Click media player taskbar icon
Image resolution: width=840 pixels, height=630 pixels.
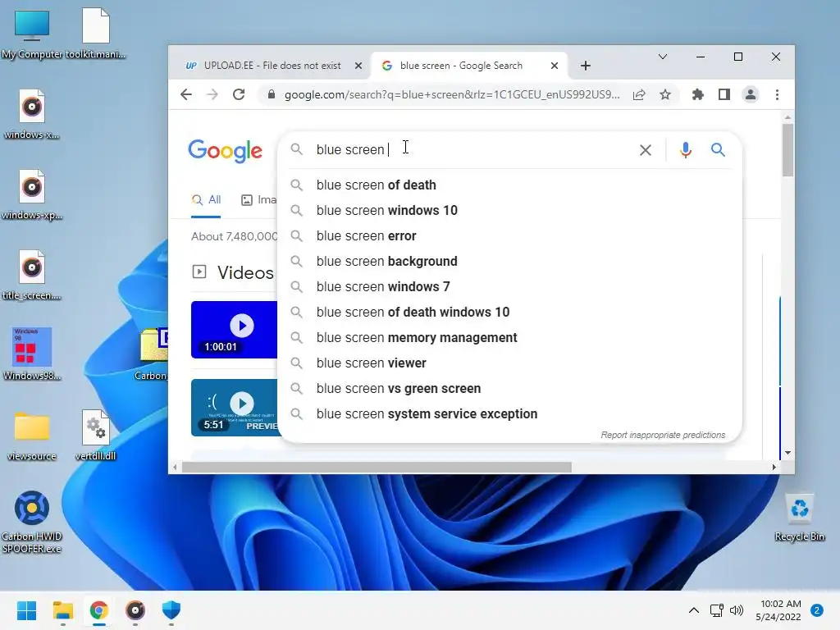[x=135, y=610]
